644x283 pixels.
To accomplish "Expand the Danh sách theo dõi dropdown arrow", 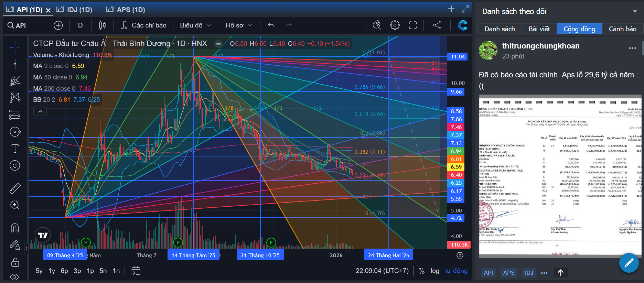I will click(635, 12).
